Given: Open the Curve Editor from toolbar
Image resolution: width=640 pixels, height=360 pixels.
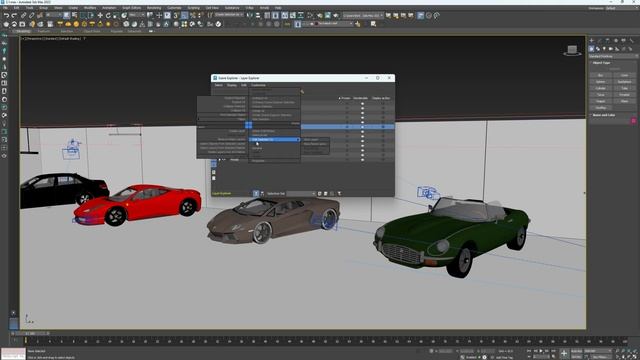Looking at the screenshot, I should point(293,16).
